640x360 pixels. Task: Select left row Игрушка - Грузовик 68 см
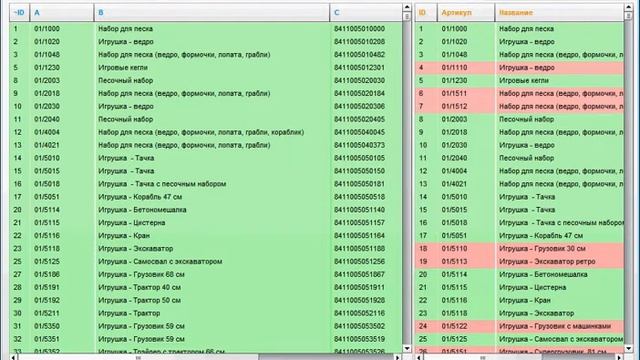pyautogui.click(x=206, y=274)
